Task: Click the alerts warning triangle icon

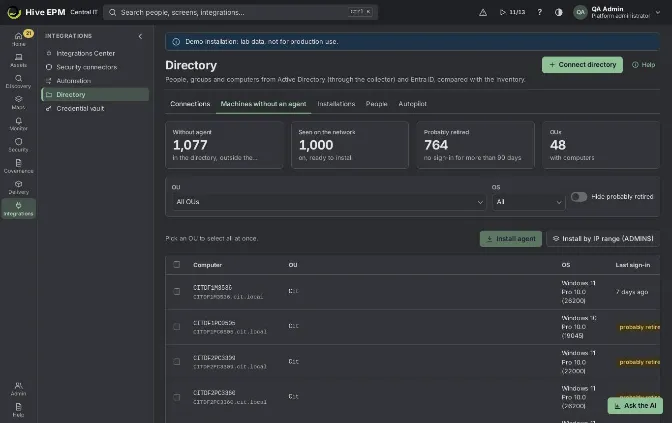Action: (483, 12)
